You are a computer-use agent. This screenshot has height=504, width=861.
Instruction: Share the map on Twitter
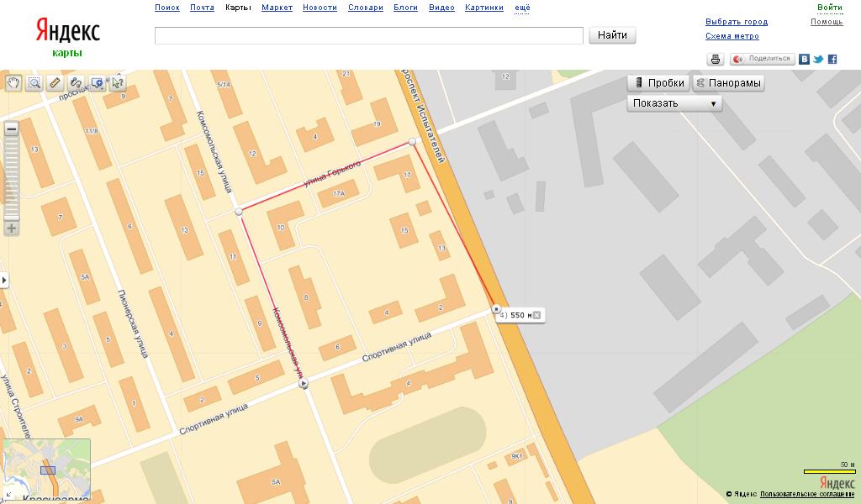point(818,59)
